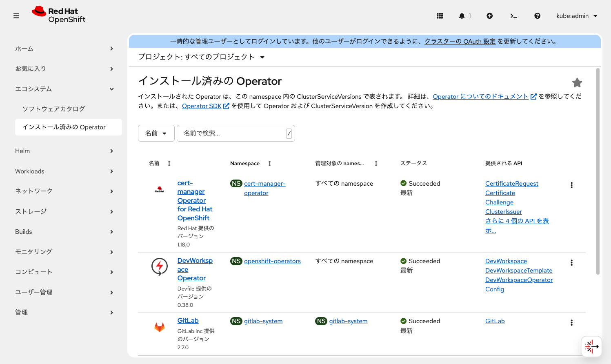Open the help question mark icon
This screenshot has height=364, width=611.
[537, 16]
